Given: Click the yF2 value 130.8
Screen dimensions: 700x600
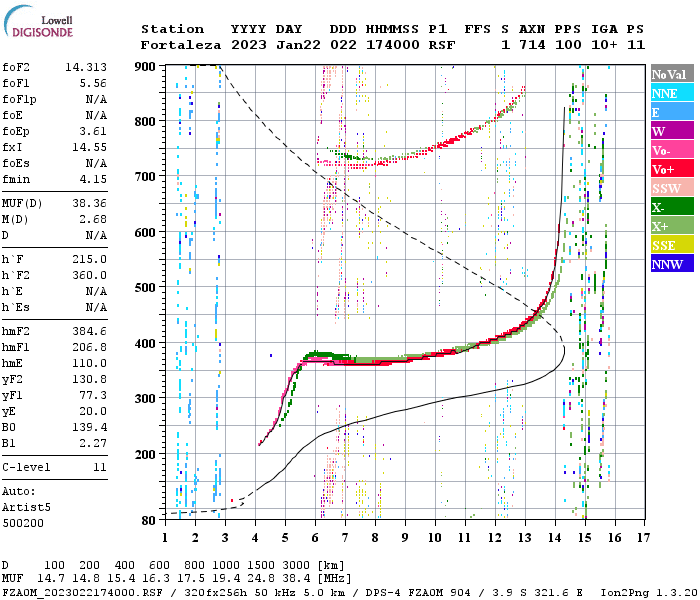Looking at the screenshot, I should [x=90, y=379].
